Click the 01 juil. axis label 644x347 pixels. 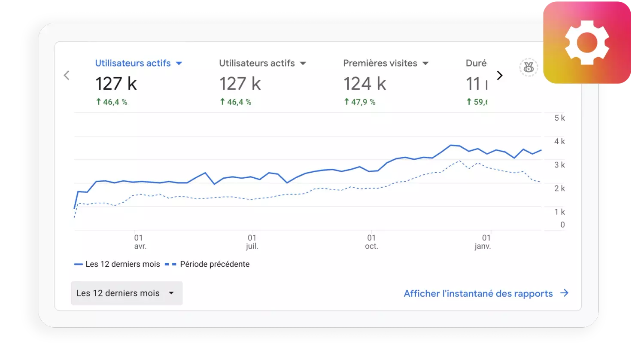click(252, 242)
